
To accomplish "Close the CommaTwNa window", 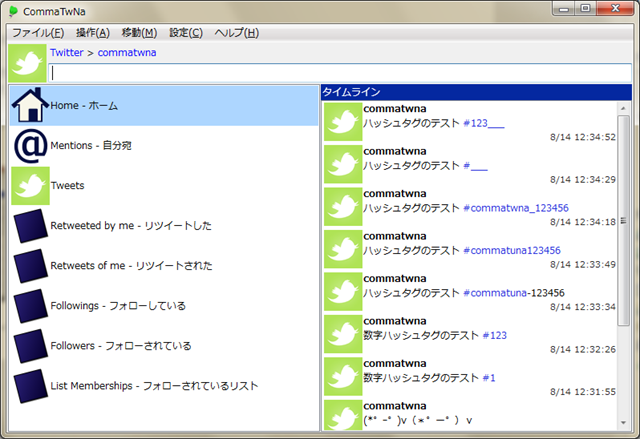I will tap(615, 9).
